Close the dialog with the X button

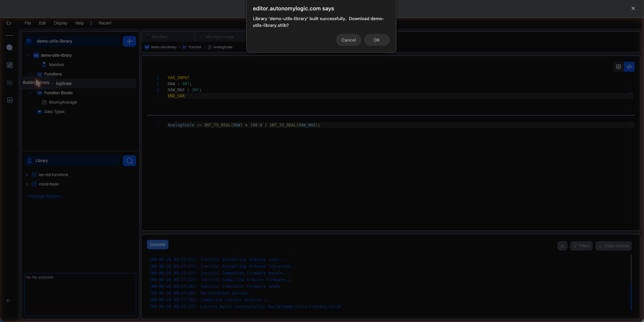tap(633, 8)
